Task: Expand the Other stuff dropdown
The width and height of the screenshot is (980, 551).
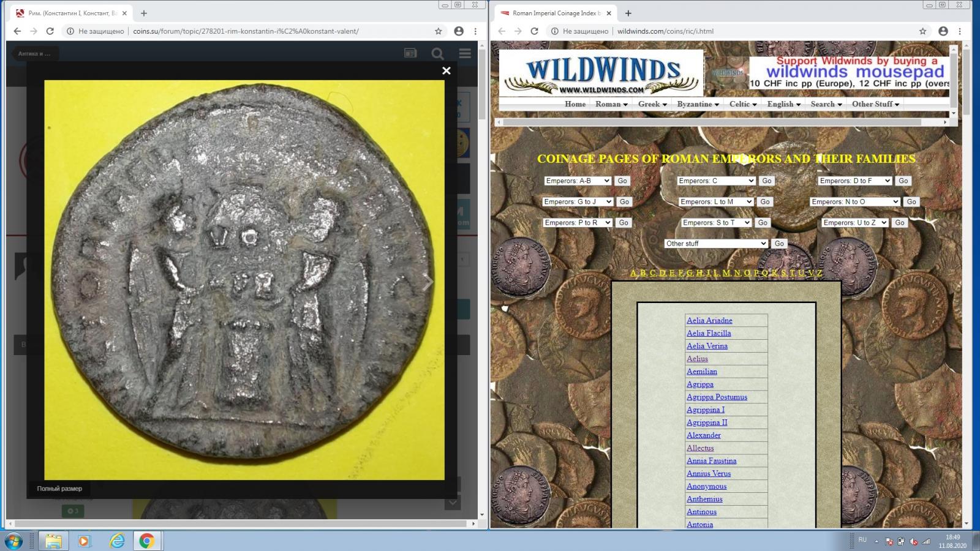Action: pyautogui.click(x=716, y=244)
